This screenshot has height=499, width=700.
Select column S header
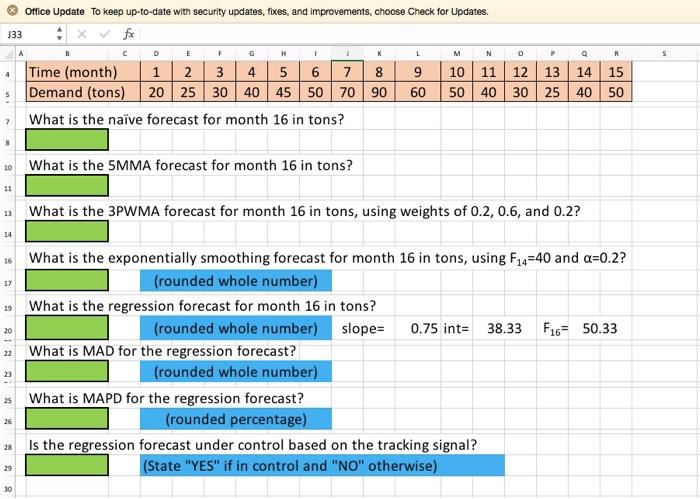[664, 54]
